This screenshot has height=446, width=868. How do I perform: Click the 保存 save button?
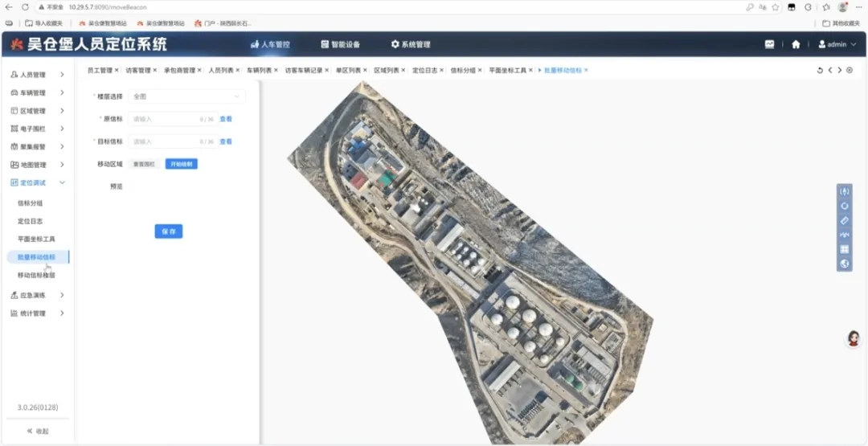169,231
